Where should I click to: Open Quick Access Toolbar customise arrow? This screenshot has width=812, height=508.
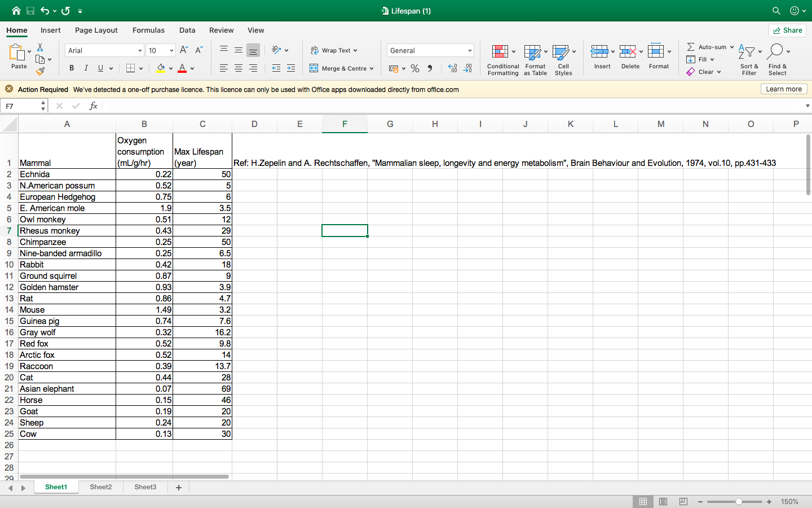(80, 11)
